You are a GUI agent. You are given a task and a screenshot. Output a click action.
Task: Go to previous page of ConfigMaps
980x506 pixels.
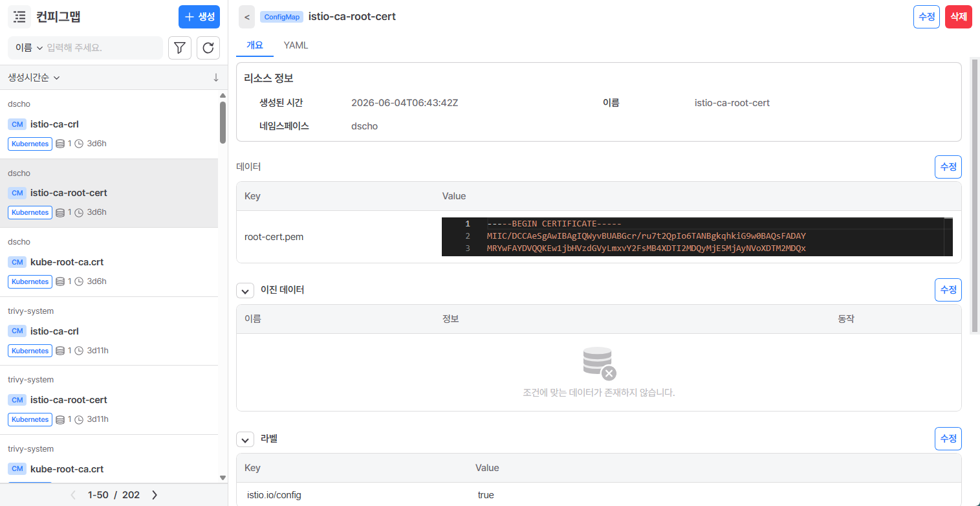(x=73, y=495)
